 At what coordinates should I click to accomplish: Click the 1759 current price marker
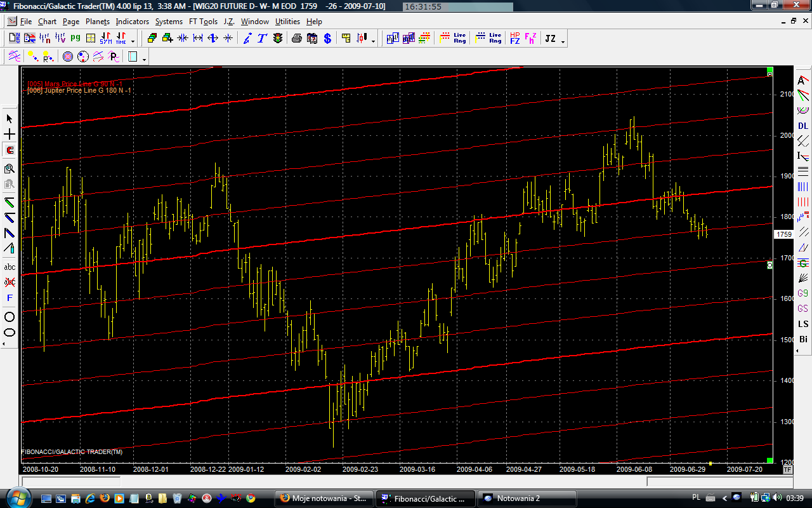tap(783, 234)
